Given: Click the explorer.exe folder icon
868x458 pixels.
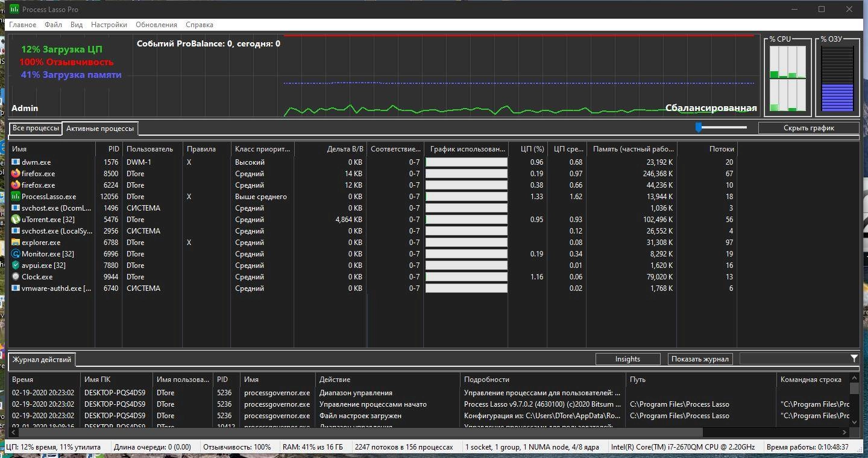Looking at the screenshot, I should pyautogui.click(x=16, y=243).
